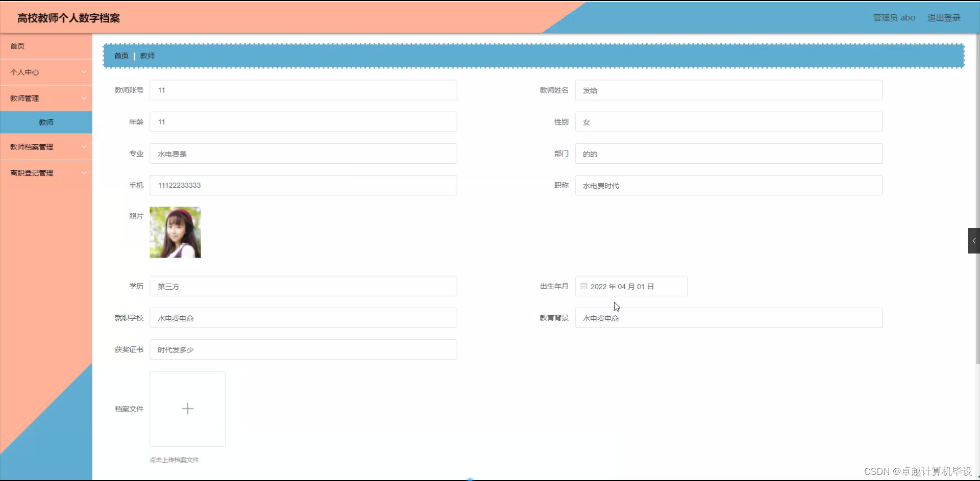Click 点击上传档案文件 text
Viewport: 980px width, 481px height.
174,459
